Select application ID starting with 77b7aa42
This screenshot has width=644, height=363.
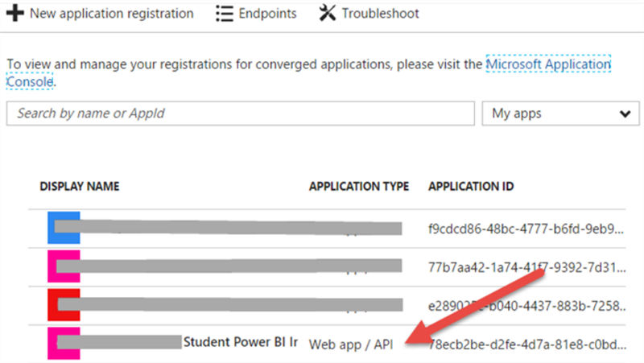[x=527, y=267]
